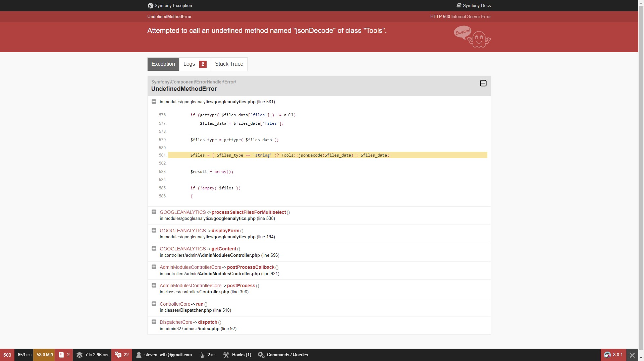The height and width of the screenshot is (361, 644).
Task: Click the HTTP 500 Internal Server Error text
Action: (x=461, y=16)
